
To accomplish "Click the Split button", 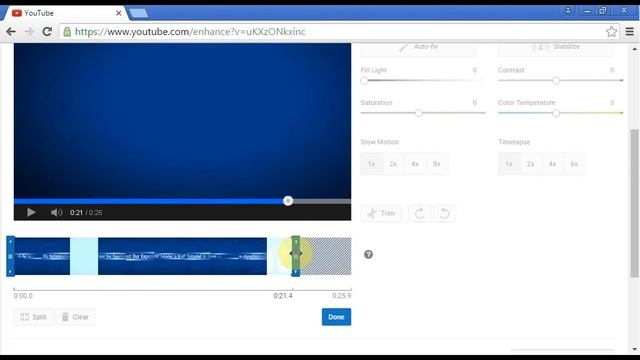I will click(33, 317).
